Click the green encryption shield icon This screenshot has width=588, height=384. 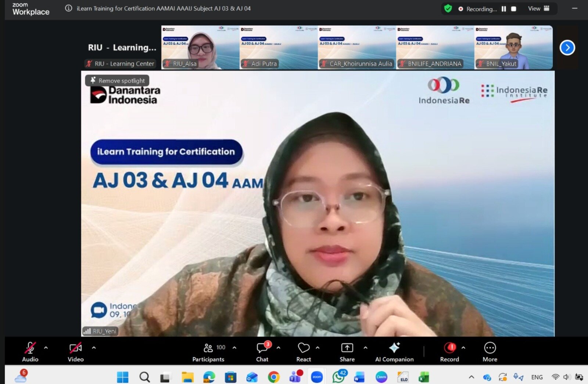pyautogui.click(x=448, y=8)
